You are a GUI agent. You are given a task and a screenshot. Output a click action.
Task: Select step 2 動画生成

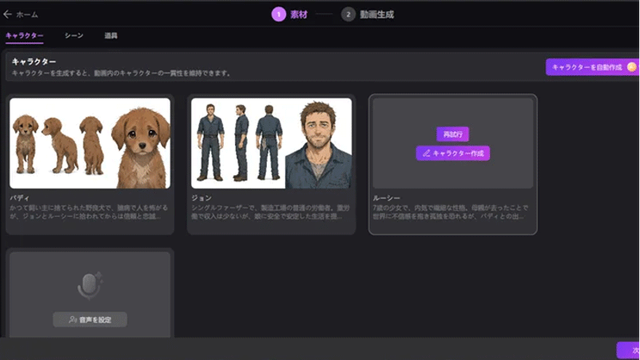(368, 15)
